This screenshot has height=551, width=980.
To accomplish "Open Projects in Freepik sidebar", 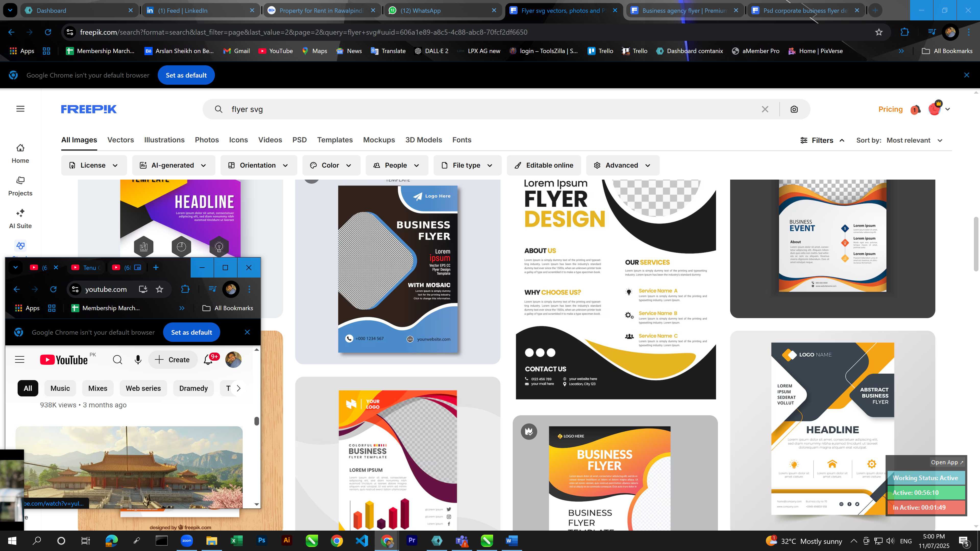I will pyautogui.click(x=20, y=186).
